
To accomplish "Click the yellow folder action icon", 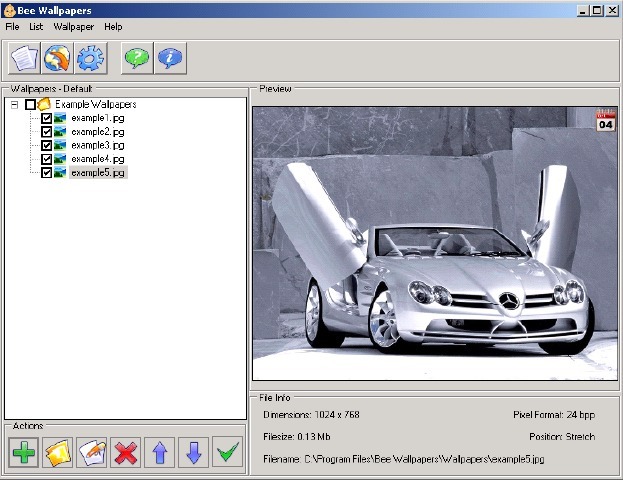I will pyautogui.click(x=58, y=452).
